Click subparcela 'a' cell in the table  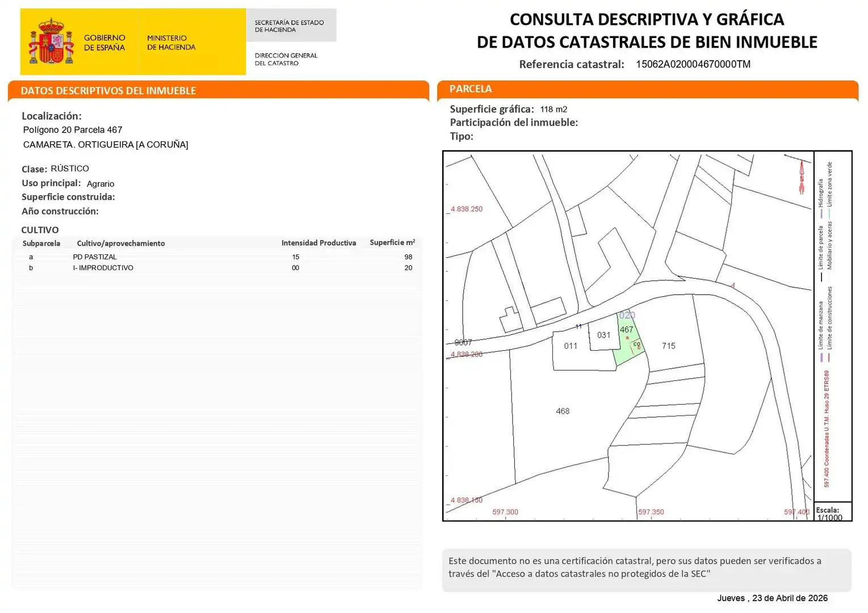31,257
